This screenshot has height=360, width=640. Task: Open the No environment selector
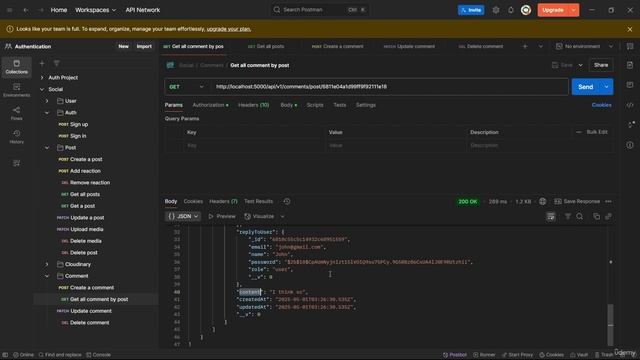pos(584,47)
